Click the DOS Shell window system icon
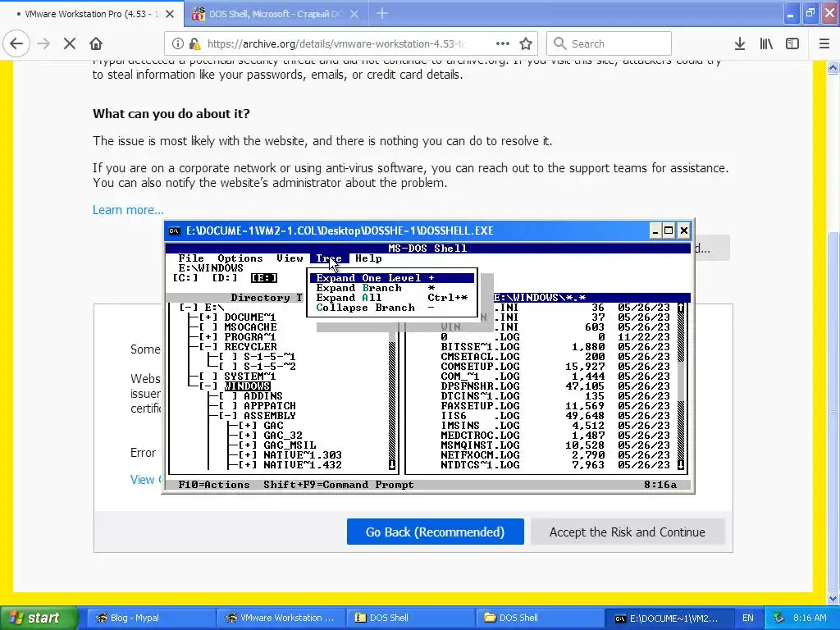840x630 pixels. pyautogui.click(x=175, y=231)
